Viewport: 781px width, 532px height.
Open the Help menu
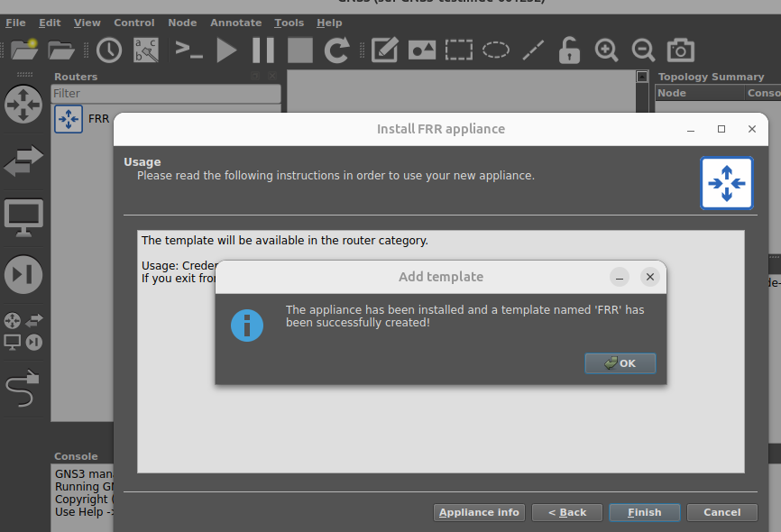click(x=329, y=23)
